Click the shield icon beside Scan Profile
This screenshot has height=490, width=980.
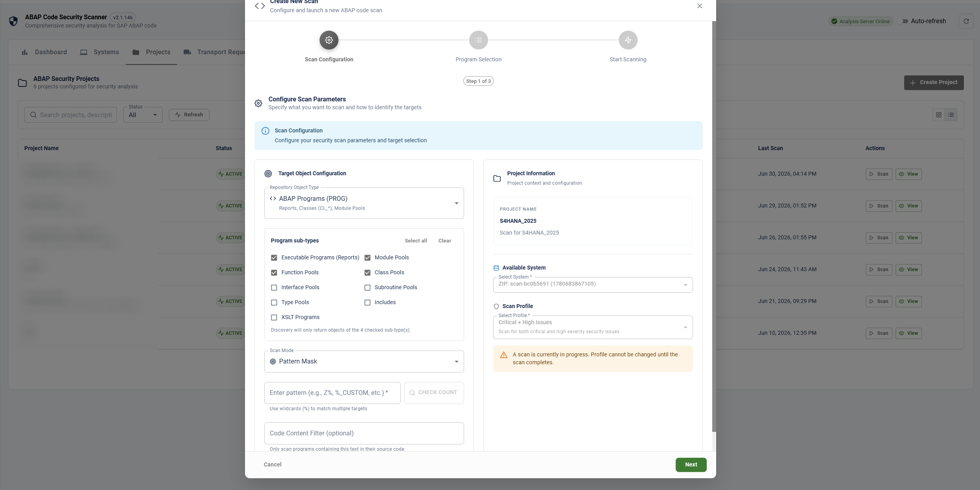click(496, 306)
